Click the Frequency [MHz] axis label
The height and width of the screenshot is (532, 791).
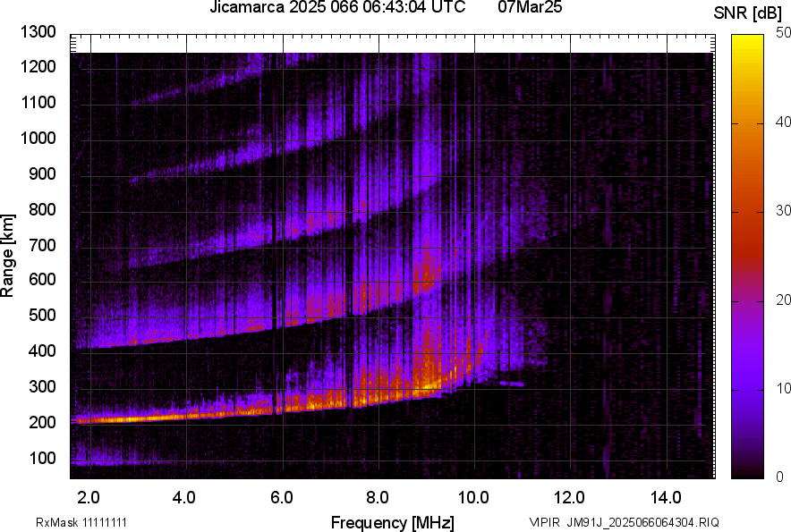pyautogui.click(x=392, y=522)
